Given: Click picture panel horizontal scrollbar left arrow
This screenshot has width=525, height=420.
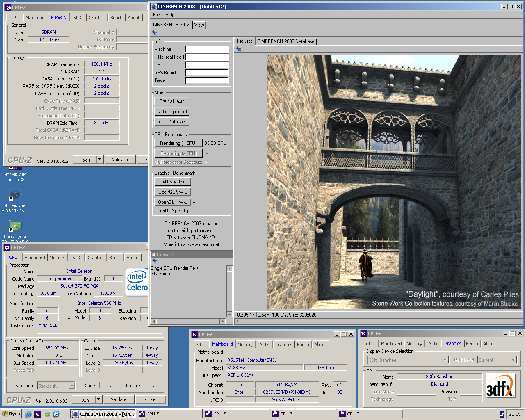Looking at the screenshot, I should tap(237, 322).
